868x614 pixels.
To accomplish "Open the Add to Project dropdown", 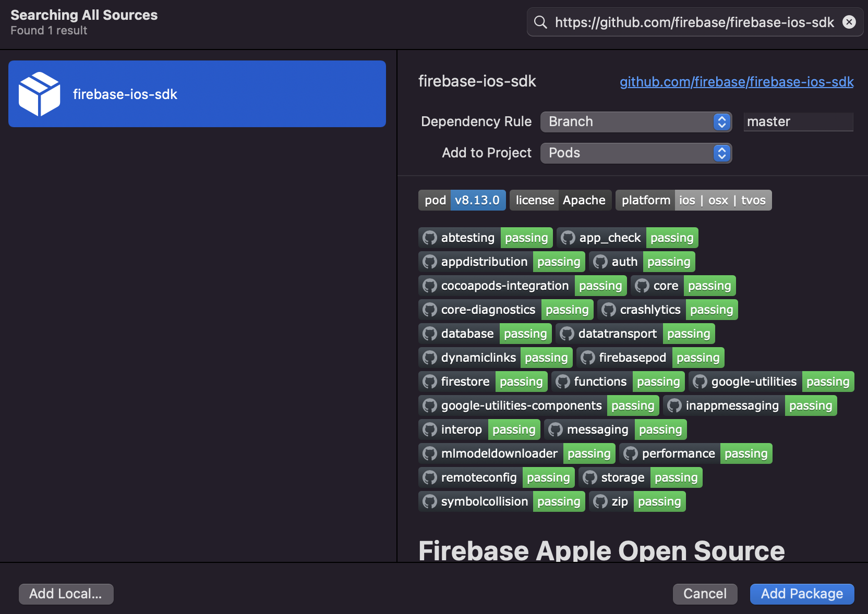I will point(636,153).
